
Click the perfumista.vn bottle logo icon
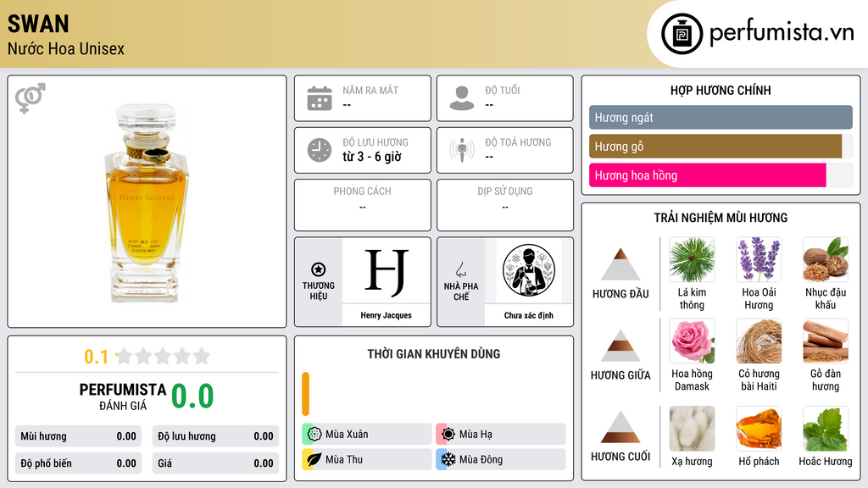click(x=682, y=34)
